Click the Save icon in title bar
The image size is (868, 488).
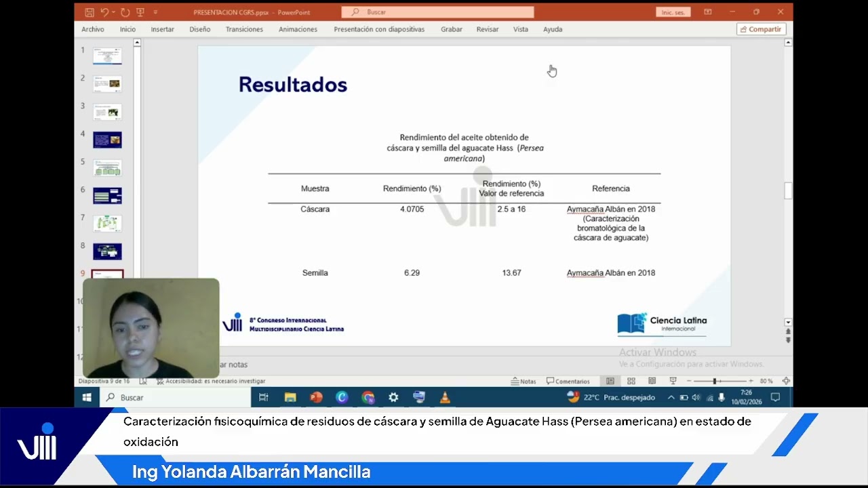[x=90, y=12]
